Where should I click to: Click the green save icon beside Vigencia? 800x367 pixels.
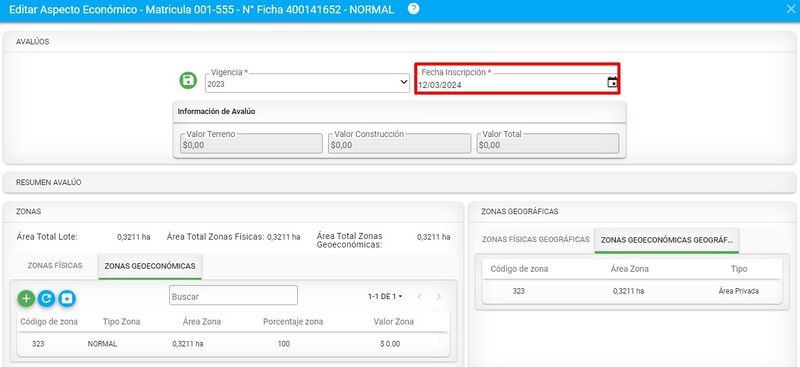tap(188, 81)
